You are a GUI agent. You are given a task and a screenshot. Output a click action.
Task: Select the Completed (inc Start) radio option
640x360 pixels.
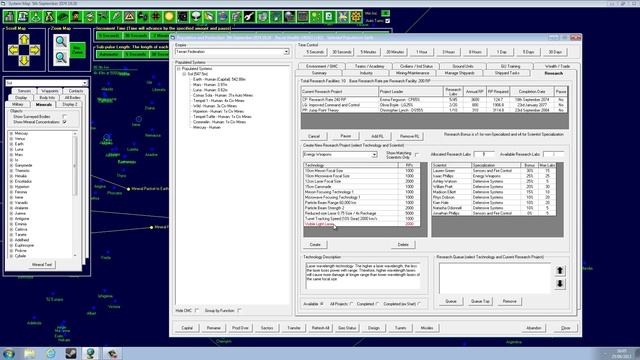pyautogui.click(x=419, y=304)
